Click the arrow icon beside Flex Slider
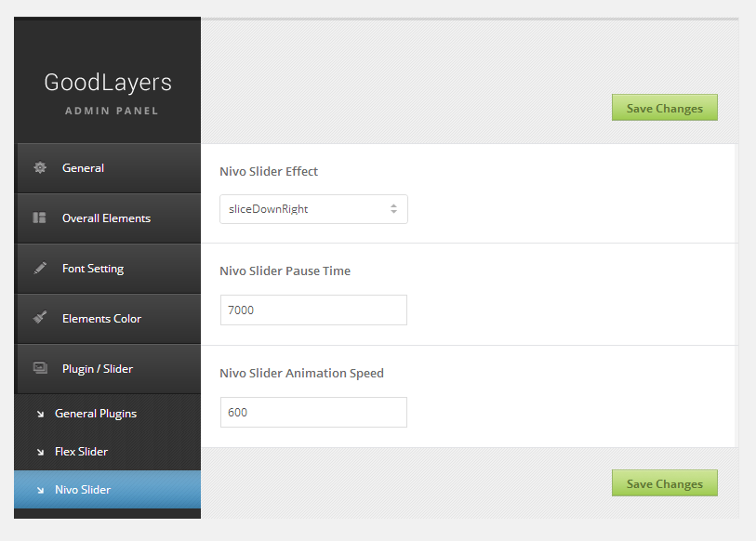The width and height of the screenshot is (756, 541). 41,452
